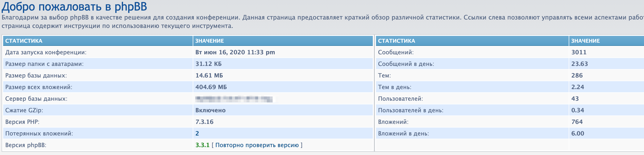Click the "Размер базы данных:" label
The width and height of the screenshot is (644, 155).
(36, 75)
